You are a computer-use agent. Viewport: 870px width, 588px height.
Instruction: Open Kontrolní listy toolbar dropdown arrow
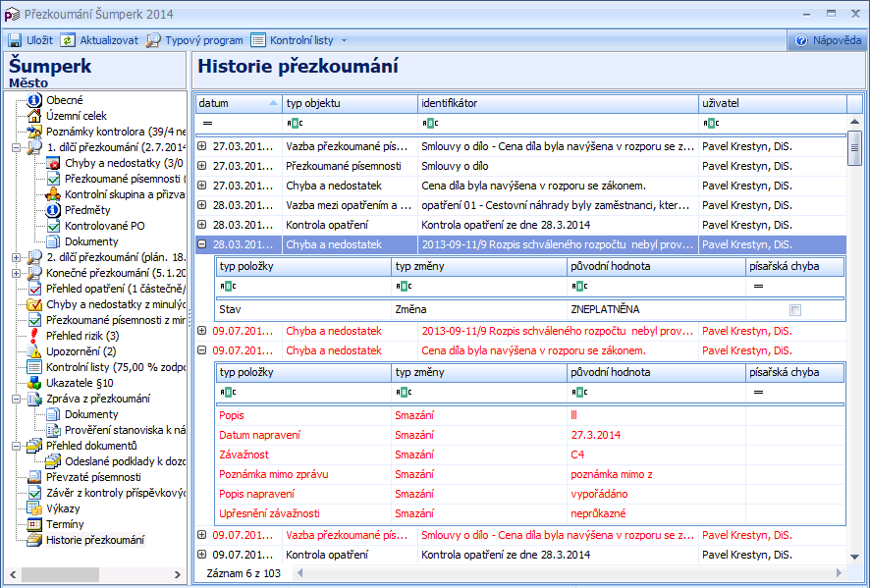pyautogui.click(x=344, y=40)
